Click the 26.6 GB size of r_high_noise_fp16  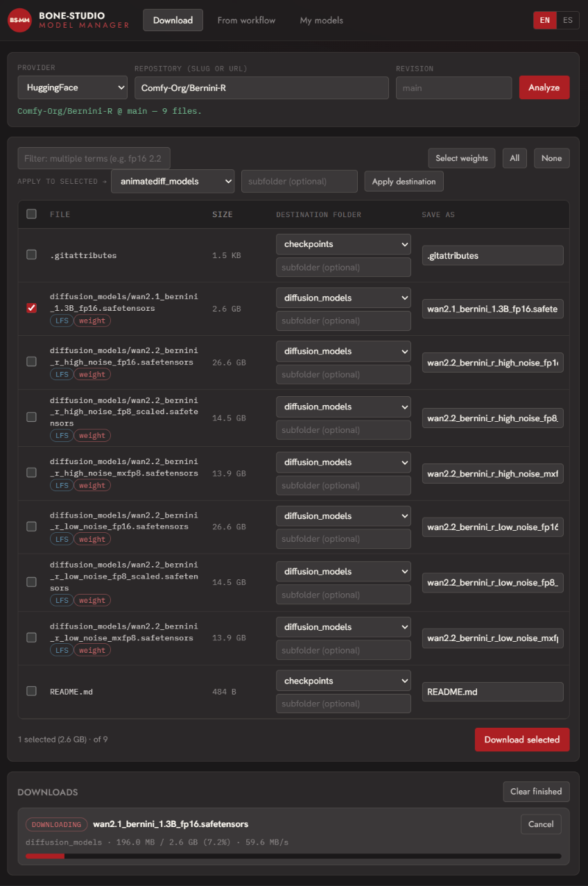[229, 362]
